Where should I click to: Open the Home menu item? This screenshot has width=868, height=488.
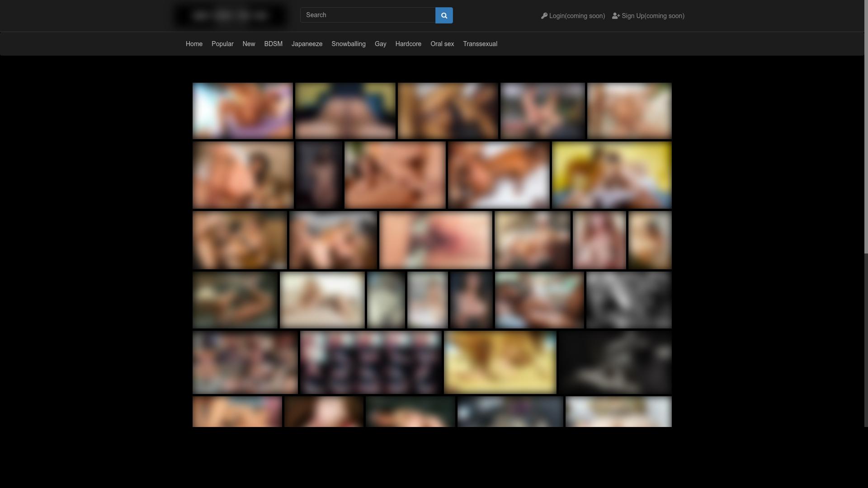pyautogui.click(x=194, y=44)
